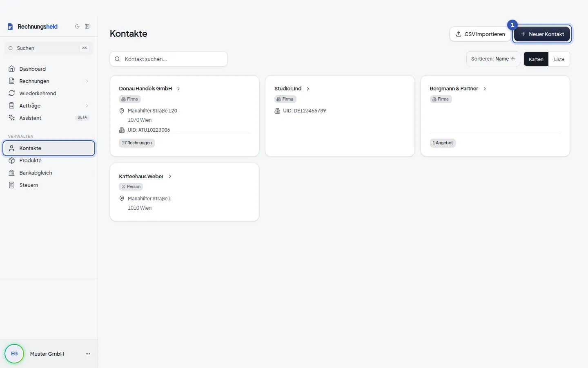Open the Sortieren: Name dropdown
Image resolution: width=588 pixels, height=368 pixels.
tap(493, 59)
